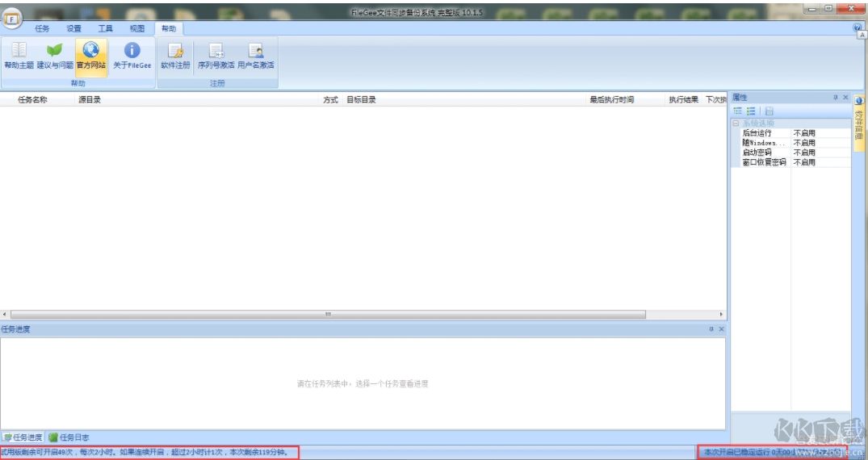Switch to the 任务进度 bottom tab
This screenshot has width=868, height=460.
pyautogui.click(x=23, y=437)
